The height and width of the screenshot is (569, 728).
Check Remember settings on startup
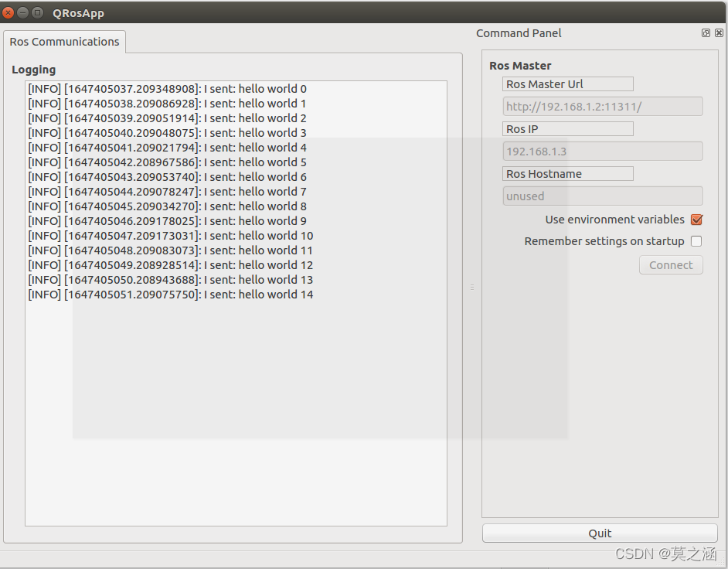pyautogui.click(x=696, y=241)
